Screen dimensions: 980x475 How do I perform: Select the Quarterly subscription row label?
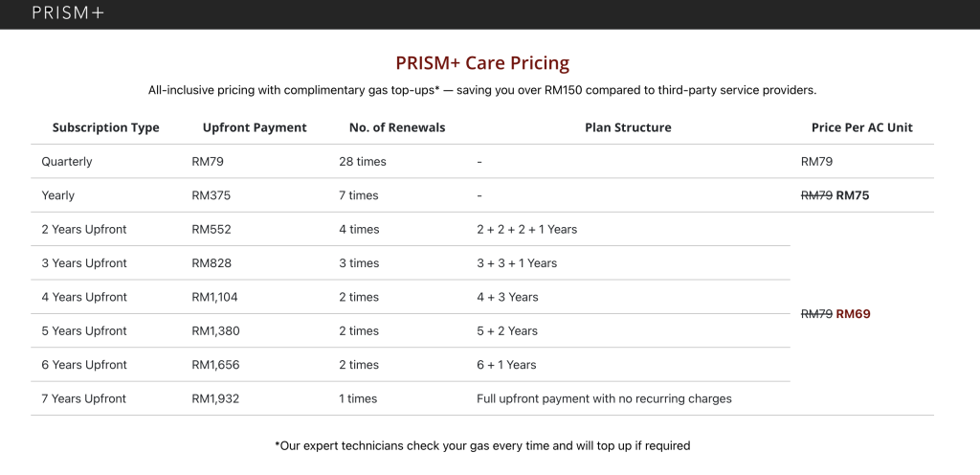pos(67,162)
